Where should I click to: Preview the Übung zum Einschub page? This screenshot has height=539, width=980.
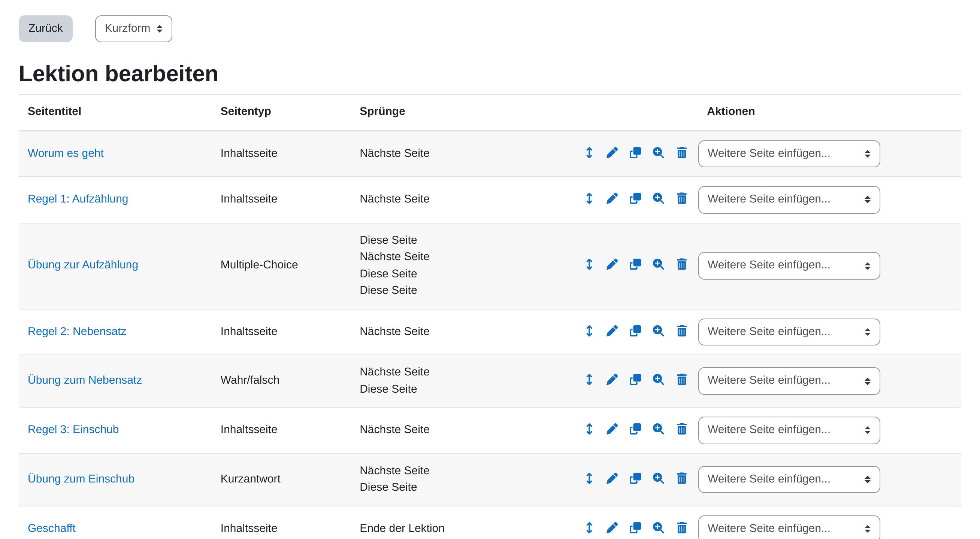(658, 478)
